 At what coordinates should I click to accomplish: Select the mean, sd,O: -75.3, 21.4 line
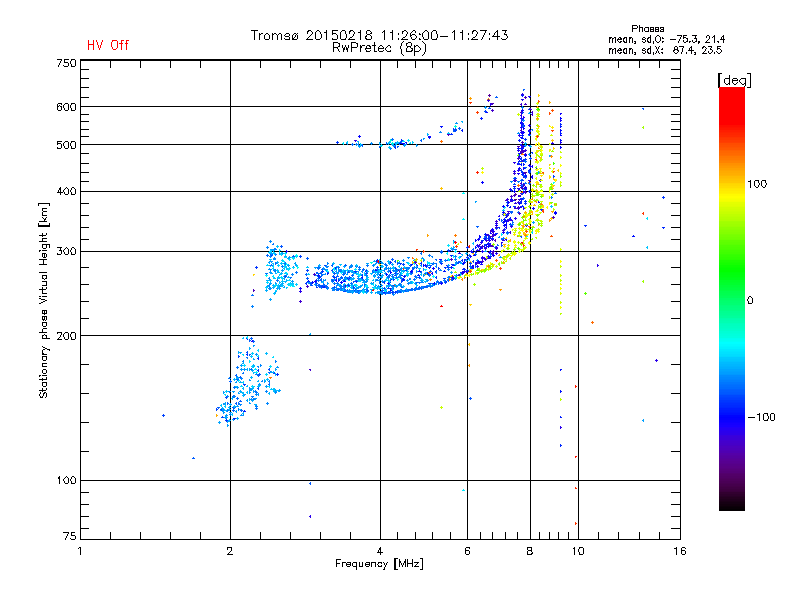pyautogui.click(x=666, y=39)
